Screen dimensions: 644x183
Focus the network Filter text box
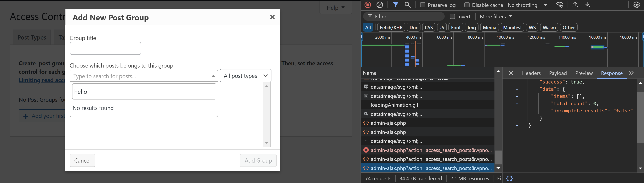[404, 16]
